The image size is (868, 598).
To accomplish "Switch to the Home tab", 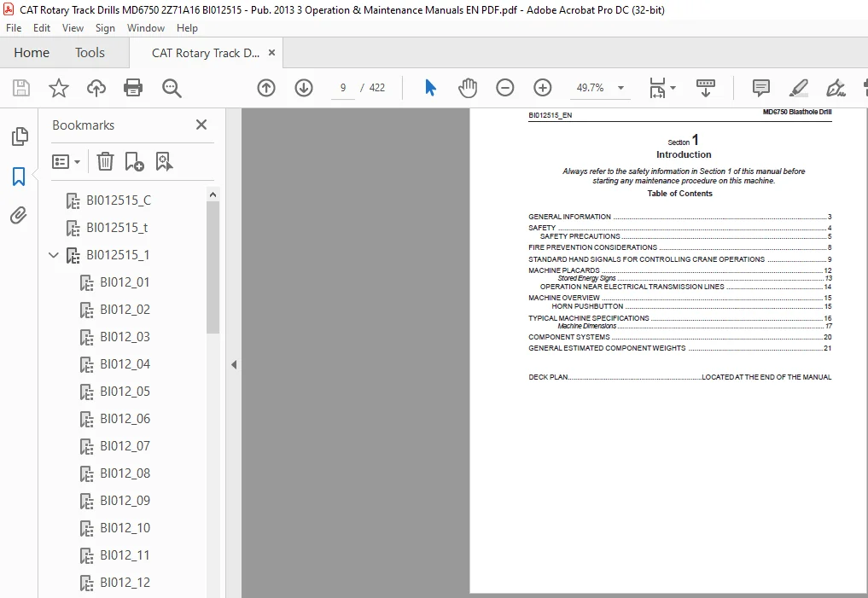I will [x=32, y=53].
